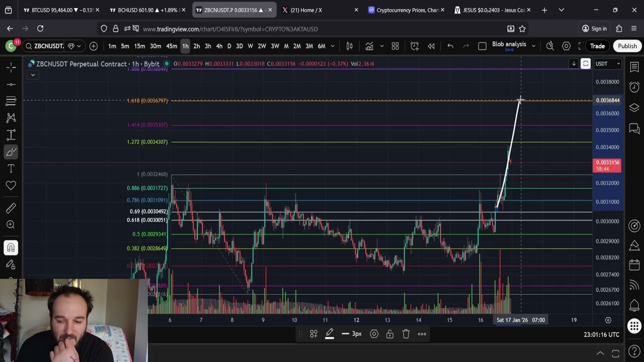Expand indicators favorites dropdown chevron
Image resolution: width=644 pixels, height=362 pixels.
(382, 46)
